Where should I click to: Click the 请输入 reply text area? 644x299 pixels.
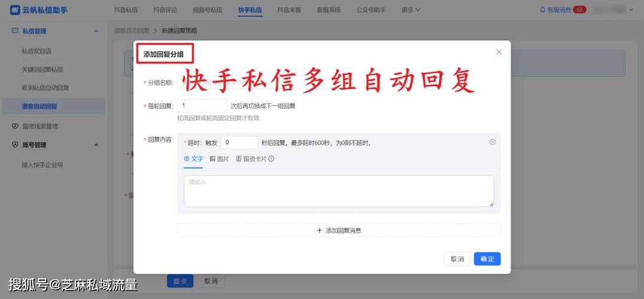(338, 191)
